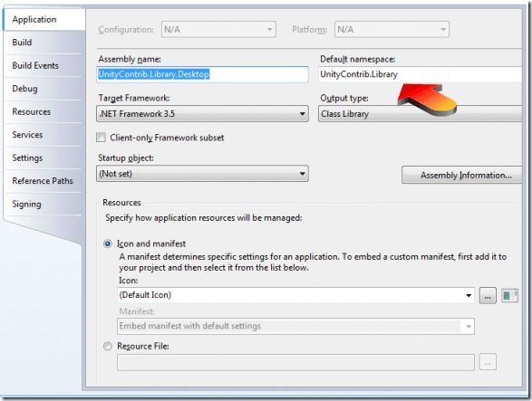Click the Resource File browse button
Viewport: 532px width, 401px height.
click(x=488, y=362)
